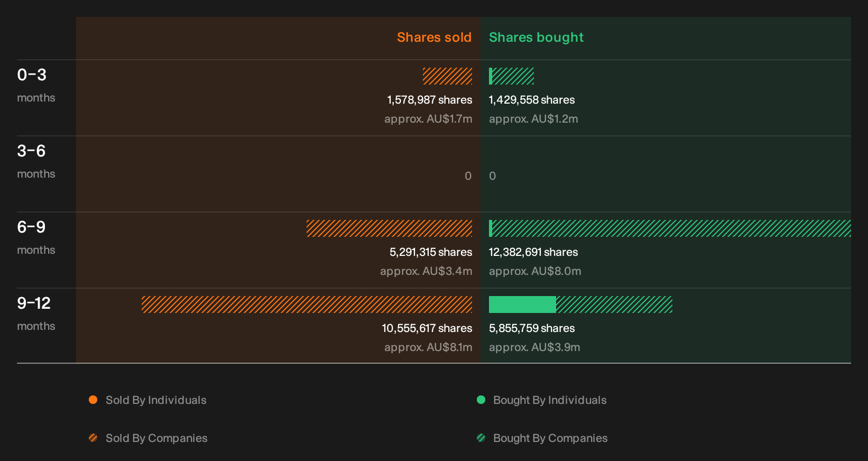Click the 3-6 months sold zero value
Image resolution: width=868 pixels, height=461 pixels.
[468, 176]
